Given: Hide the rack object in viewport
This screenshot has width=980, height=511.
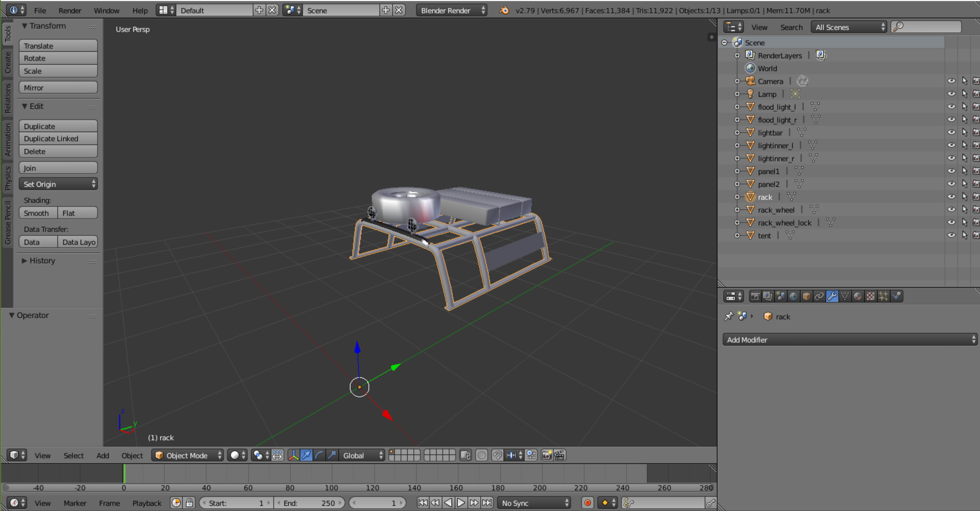Looking at the screenshot, I should 951,197.
